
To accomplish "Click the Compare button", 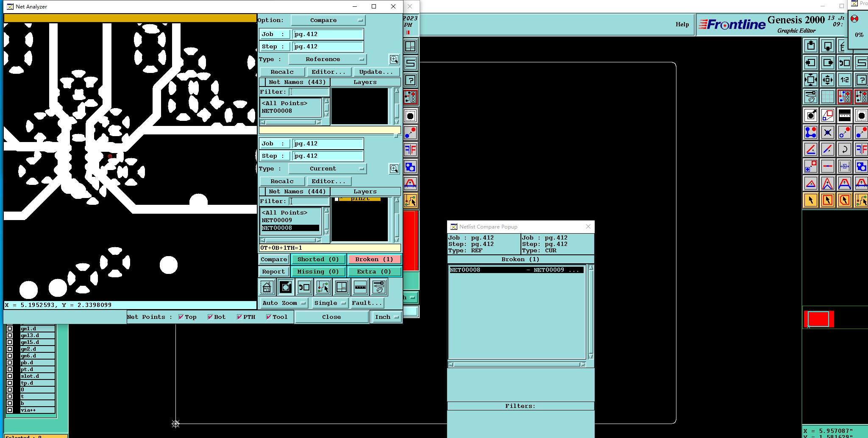I will pos(274,259).
